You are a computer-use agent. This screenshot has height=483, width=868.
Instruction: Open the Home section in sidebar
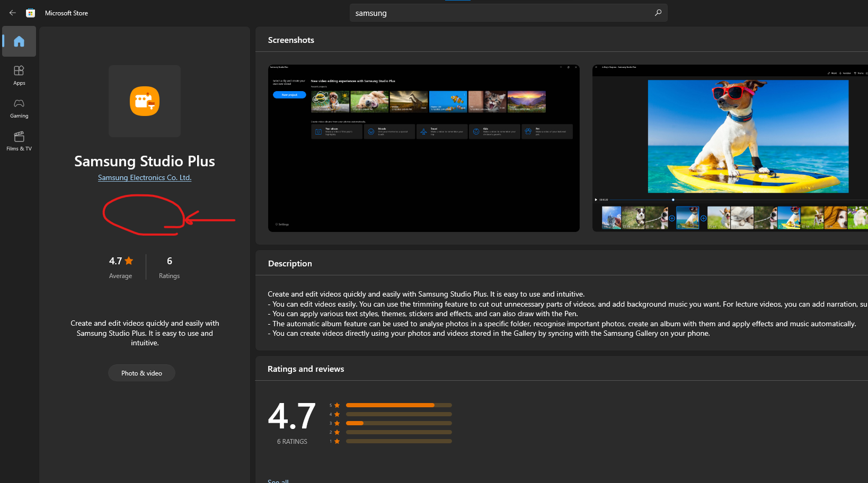[x=19, y=41]
